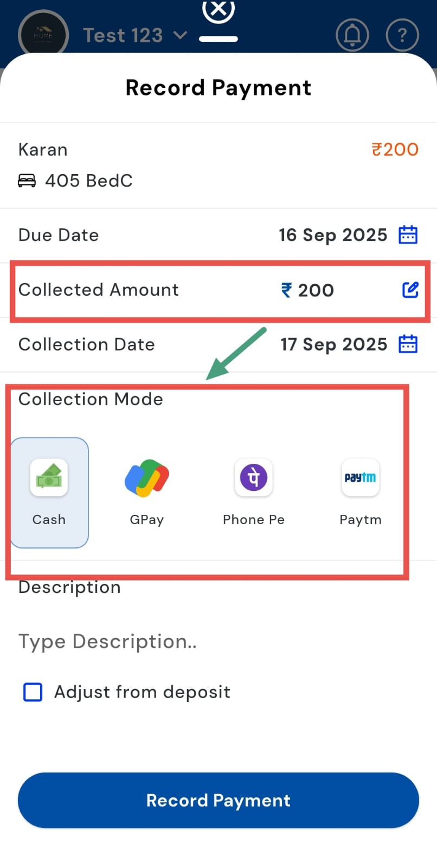Viewport: 437px width, 868px height.
Task: Open the Collection Date calendar picker
Action: (408, 344)
